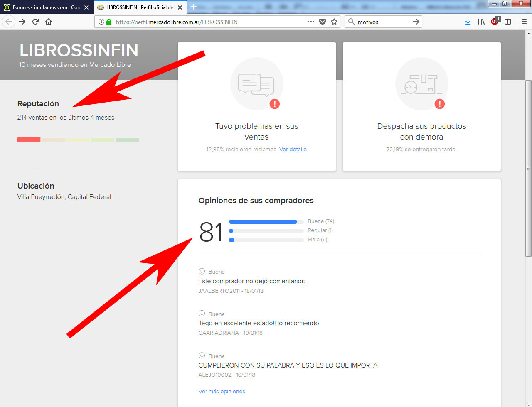Open the Firefox hamburger menu
Screen dimensions: 532x407
pyautogui.click(x=524, y=22)
